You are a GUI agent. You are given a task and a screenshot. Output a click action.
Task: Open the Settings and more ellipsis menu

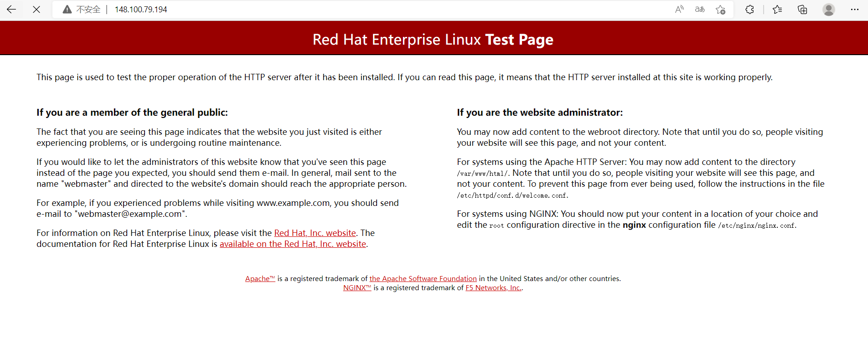854,10
